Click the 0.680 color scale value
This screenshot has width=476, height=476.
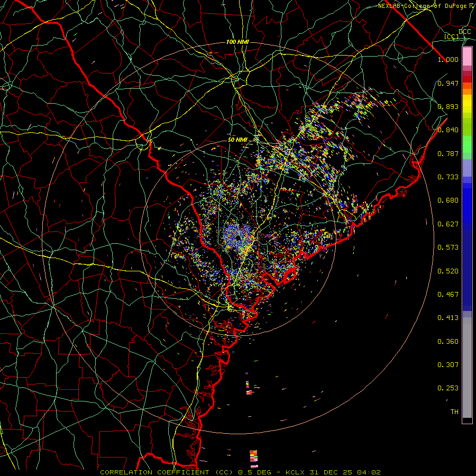tap(448, 200)
